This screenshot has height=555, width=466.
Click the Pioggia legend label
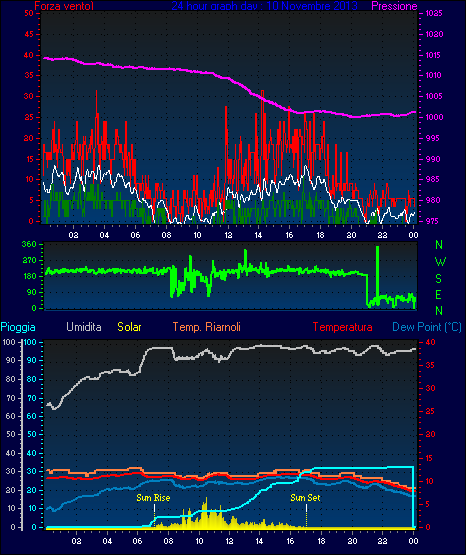18,327
